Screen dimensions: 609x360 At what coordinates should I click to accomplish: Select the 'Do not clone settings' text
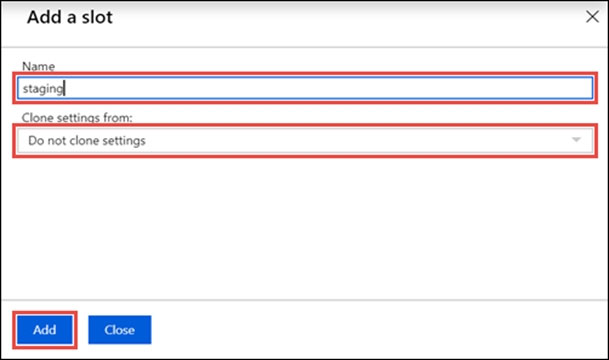point(87,141)
